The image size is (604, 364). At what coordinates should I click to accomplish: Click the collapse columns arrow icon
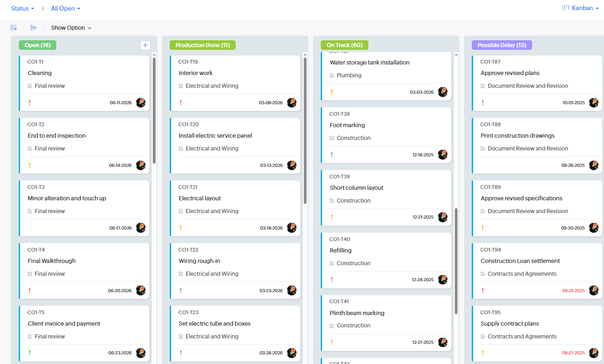(x=34, y=28)
